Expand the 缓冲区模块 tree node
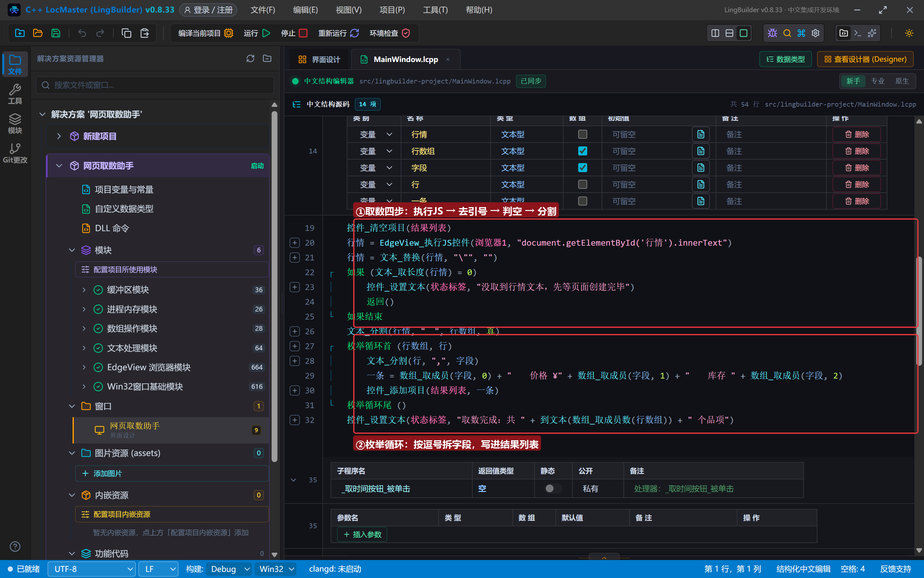This screenshot has height=578, width=924. tap(84, 290)
